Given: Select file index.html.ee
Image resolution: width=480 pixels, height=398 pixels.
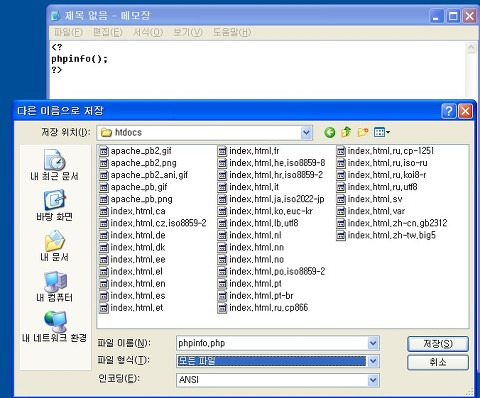Looking at the screenshot, I should 132,260.
